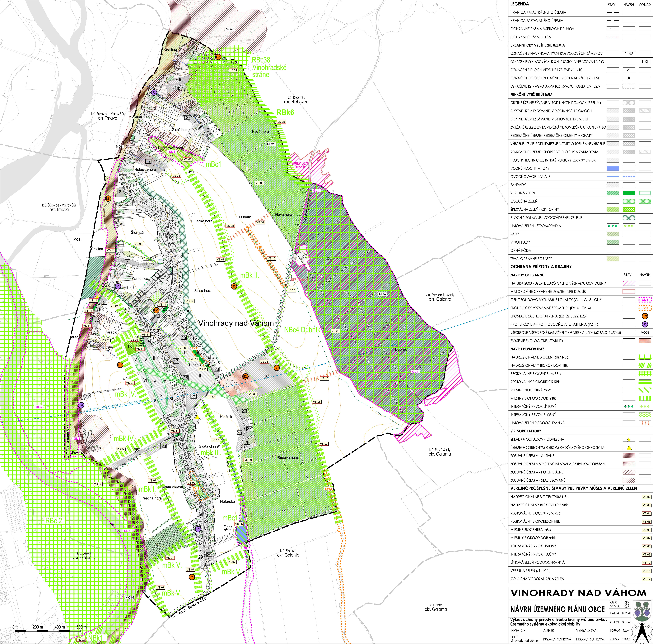Click the purple P2 circle in the legend
The height and width of the screenshot is (644, 653).
coord(645,324)
